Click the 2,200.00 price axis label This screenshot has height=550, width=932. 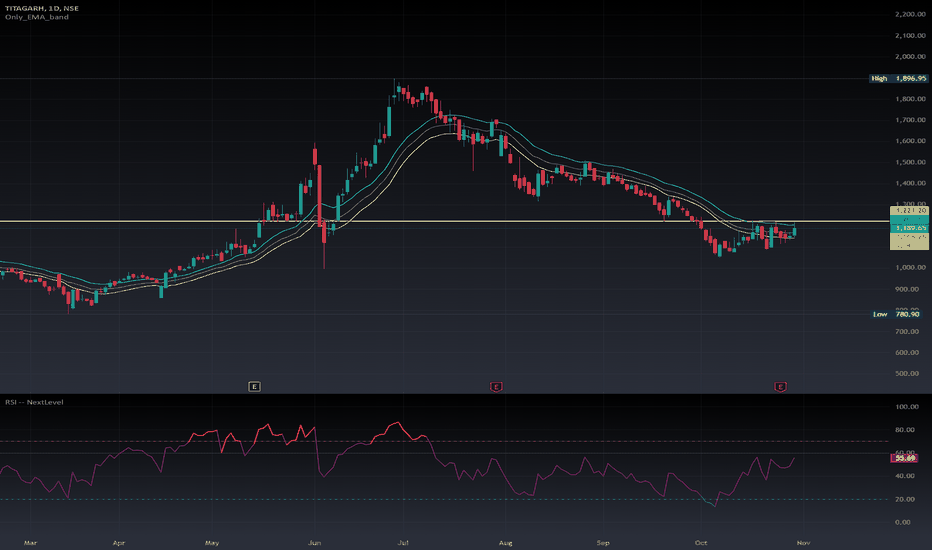[x=910, y=14]
